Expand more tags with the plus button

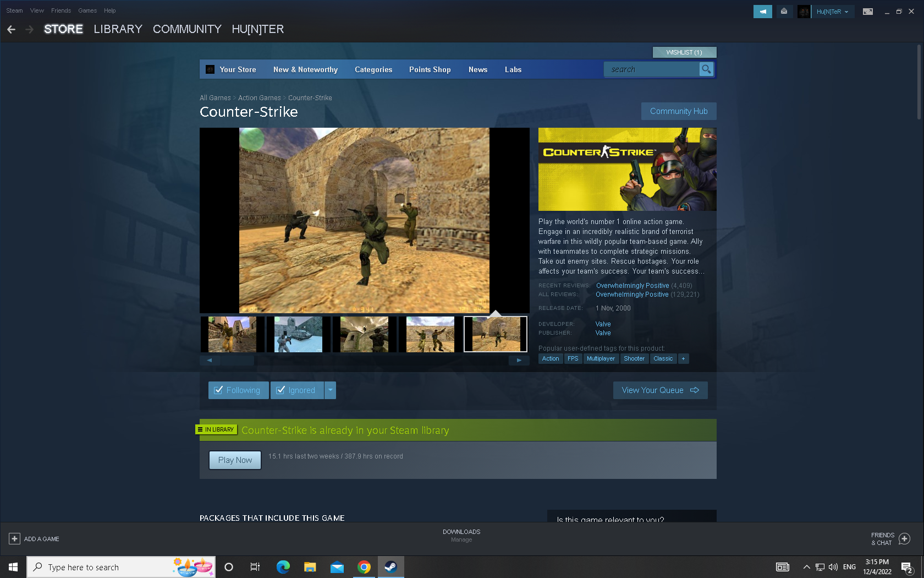tap(683, 359)
